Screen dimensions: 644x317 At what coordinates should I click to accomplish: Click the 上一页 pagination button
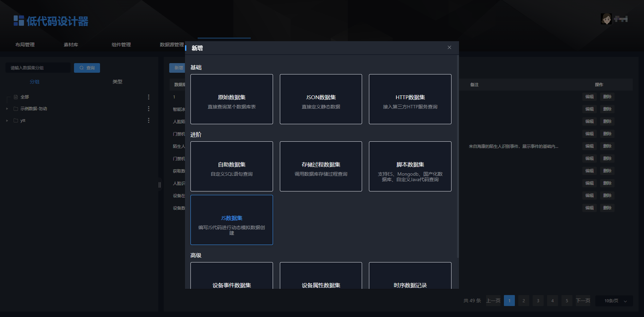tap(493, 301)
